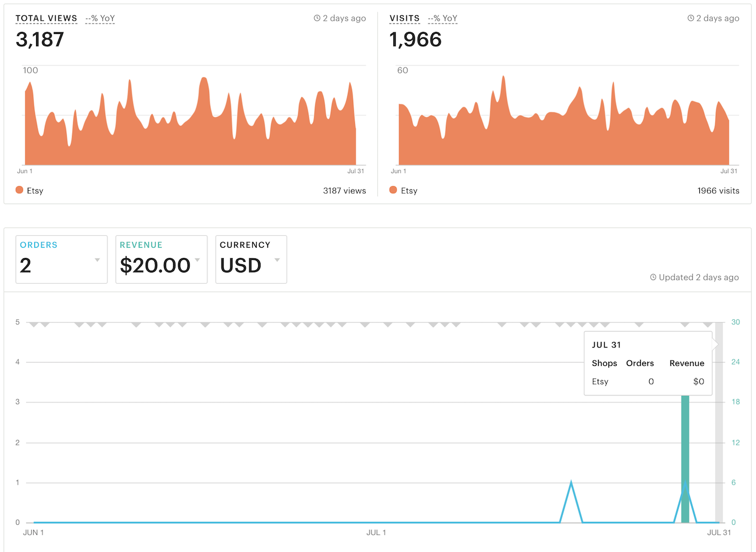
Task: Select the teal revenue bar in the orders chart
Action: 685,458
